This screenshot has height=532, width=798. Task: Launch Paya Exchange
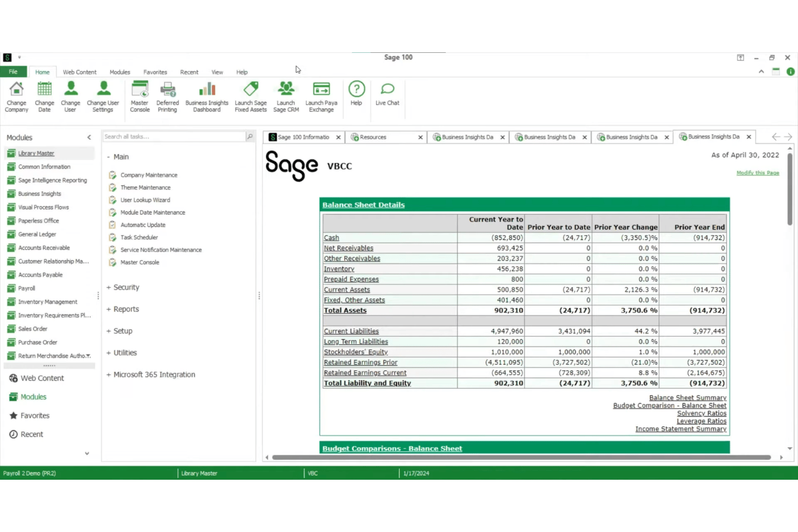321,96
